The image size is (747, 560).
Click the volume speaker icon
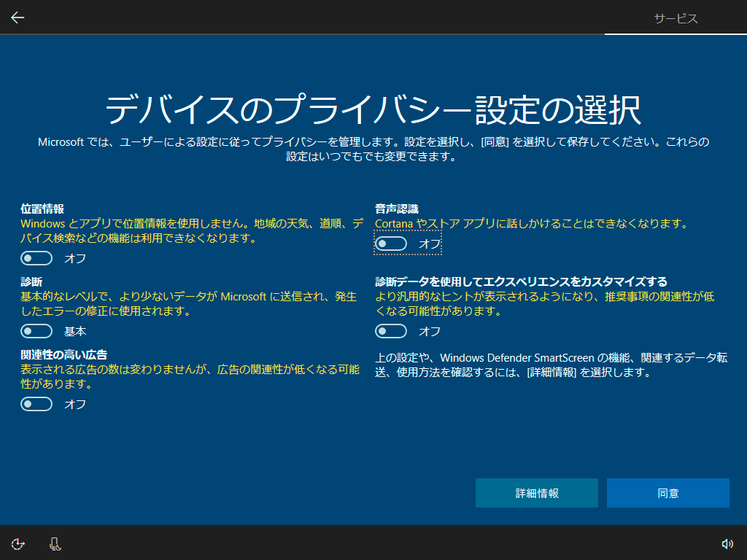[x=727, y=543]
